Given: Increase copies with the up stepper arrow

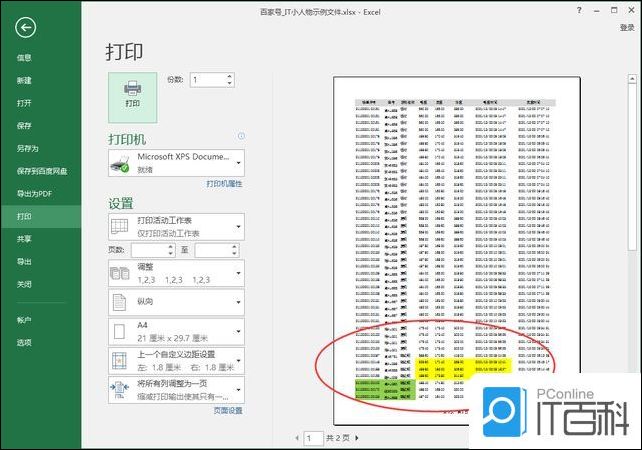Looking at the screenshot, I should tap(230, 76).
